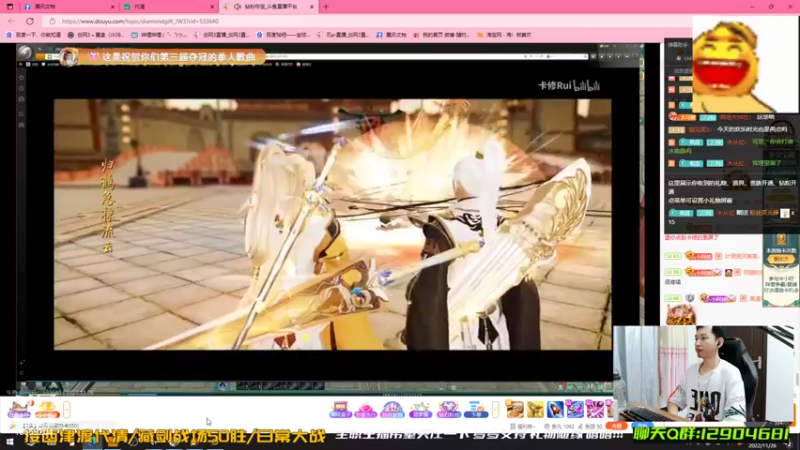The image size is (800, 450).
Task: Open the 百度一下 bookmark
Action: point(33,35)
